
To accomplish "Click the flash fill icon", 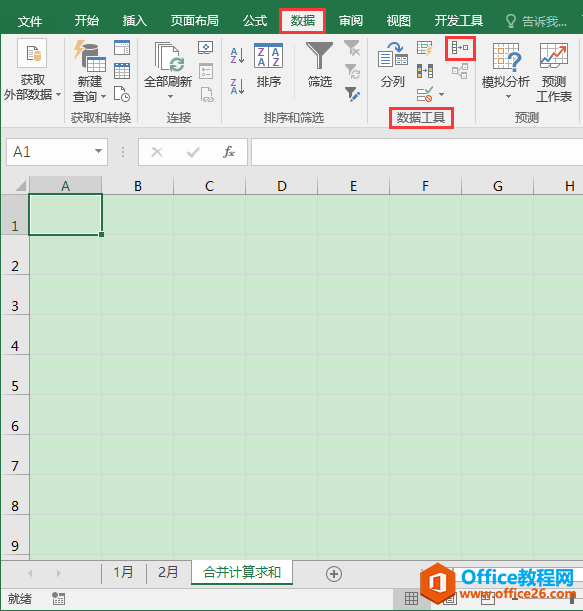I will click(425, 48).
